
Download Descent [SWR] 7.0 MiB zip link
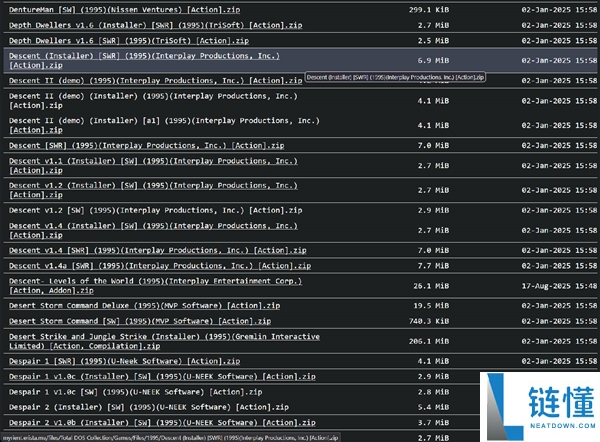click(147, 145)
